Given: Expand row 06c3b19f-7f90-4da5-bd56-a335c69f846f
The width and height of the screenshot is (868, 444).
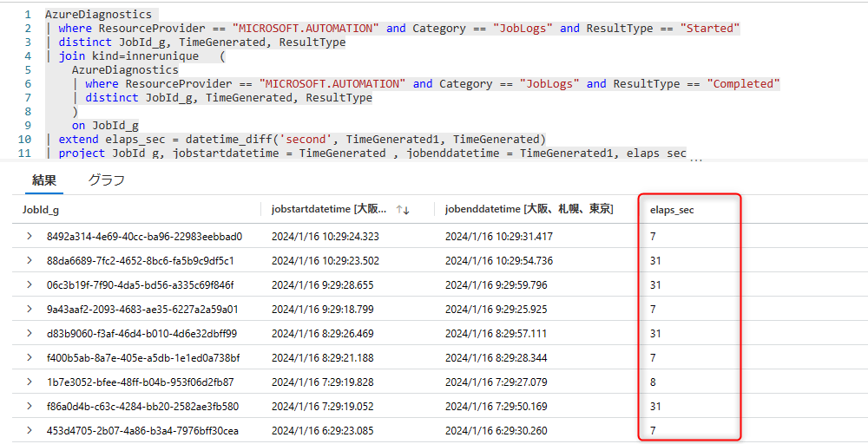Looking at the screenshot, I should pyautogui.click(x=30, y=284).
